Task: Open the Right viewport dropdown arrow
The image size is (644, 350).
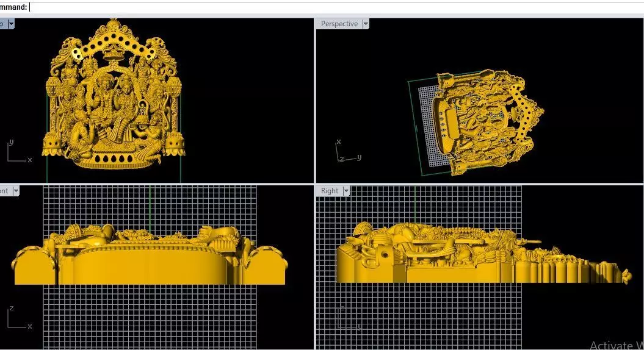Action: [x=346, y=191]
